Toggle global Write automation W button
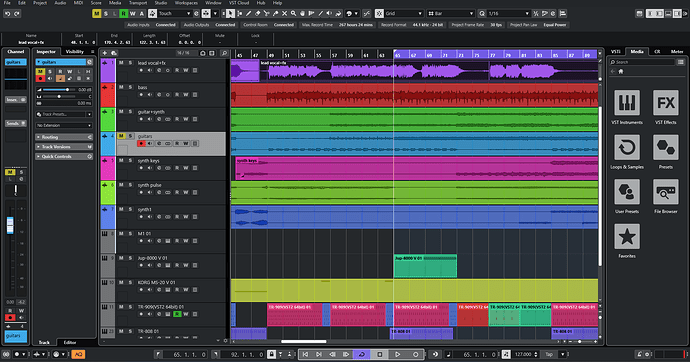Viewport: 690px width, 362px height. click(132, 14)
